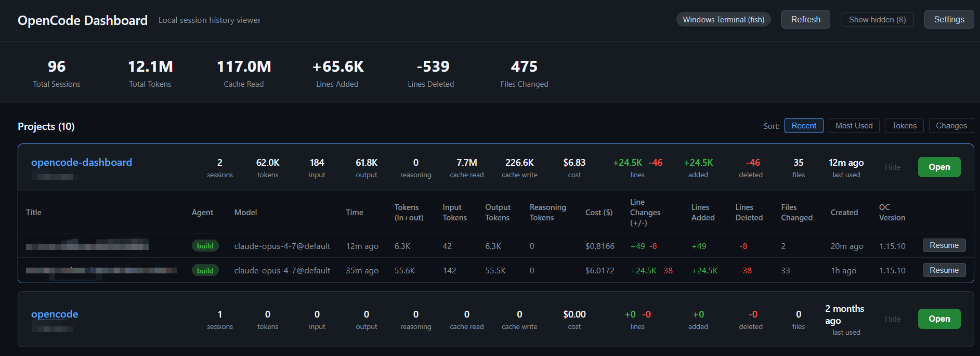Click Open button for opencode project
980x356 pixels.
(x=939, y=319)
